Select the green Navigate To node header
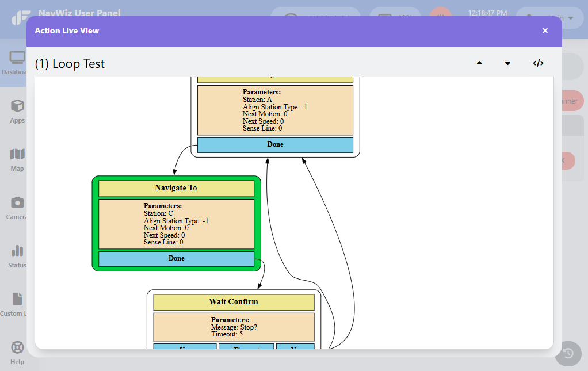The image size is (588, 371). (176, 188)
